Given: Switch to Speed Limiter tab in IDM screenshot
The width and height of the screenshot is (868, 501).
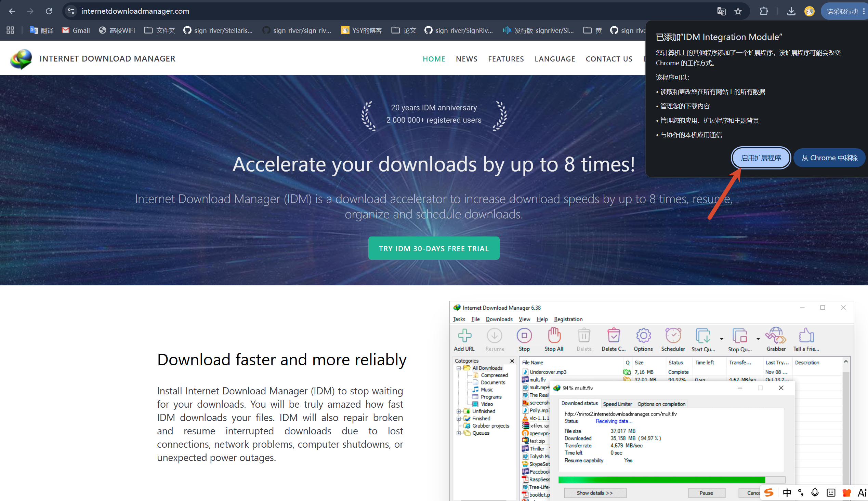Looking at the screenshot, I should 617,404.
